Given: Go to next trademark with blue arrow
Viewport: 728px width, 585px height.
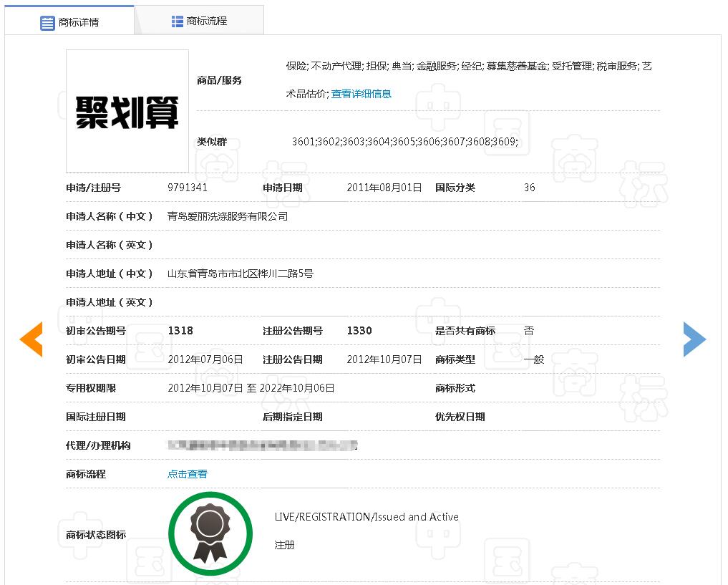Looking at the screenshot, I should (694, 339).
